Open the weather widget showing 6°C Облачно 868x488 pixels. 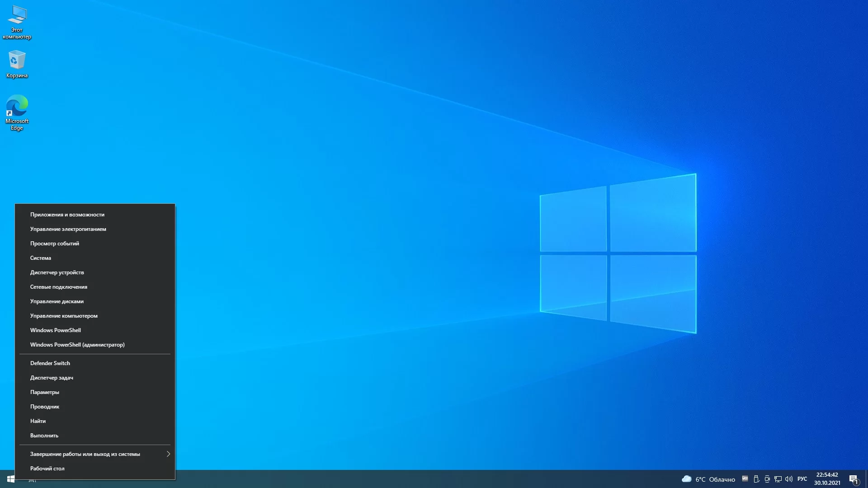[x=708, y=479]
